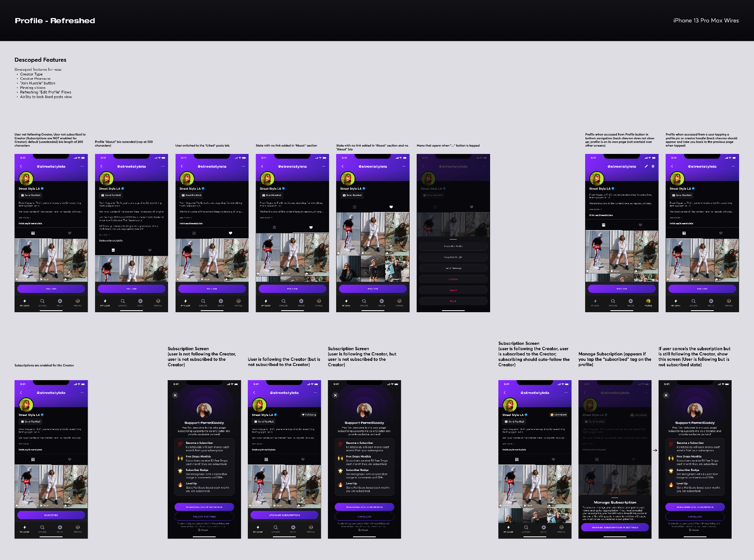Tap three-dot menu icon in Subscribe-button mockup
This screenshot has width=754, height=560.
pyautogui.click(x=82, y=393)
